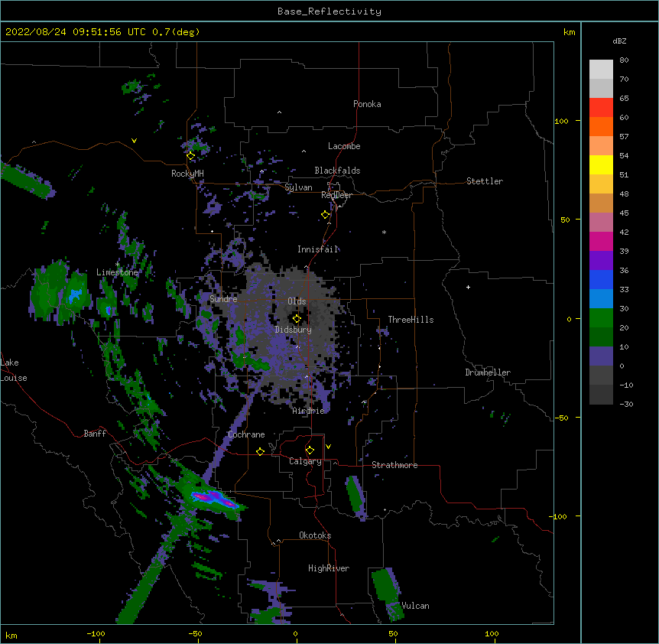Click the Vulcan label

coord(415,606)
